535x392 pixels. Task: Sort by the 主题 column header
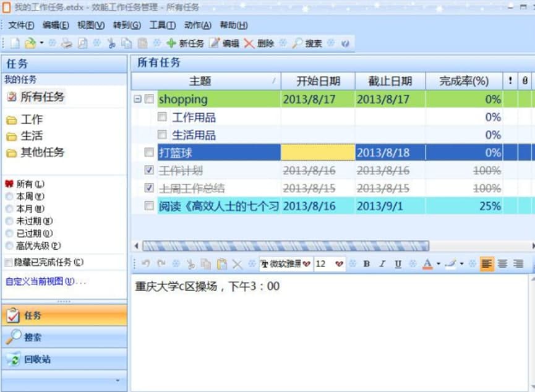pos(206,81)
